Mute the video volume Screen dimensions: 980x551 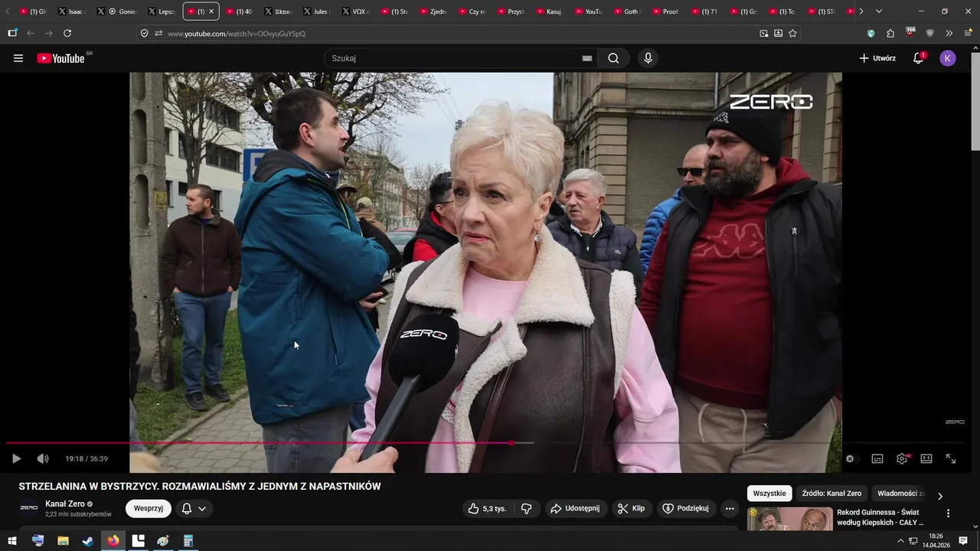[43, 458]
